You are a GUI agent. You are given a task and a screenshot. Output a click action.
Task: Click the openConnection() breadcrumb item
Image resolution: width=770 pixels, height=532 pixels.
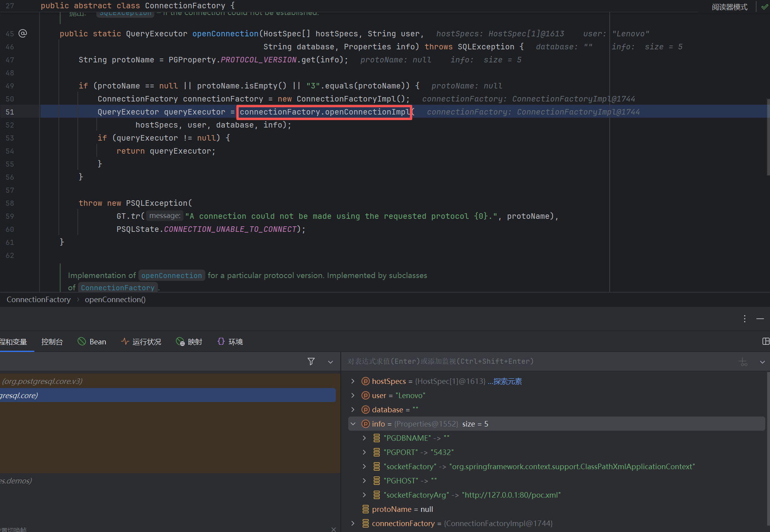[x=115, y=299]
